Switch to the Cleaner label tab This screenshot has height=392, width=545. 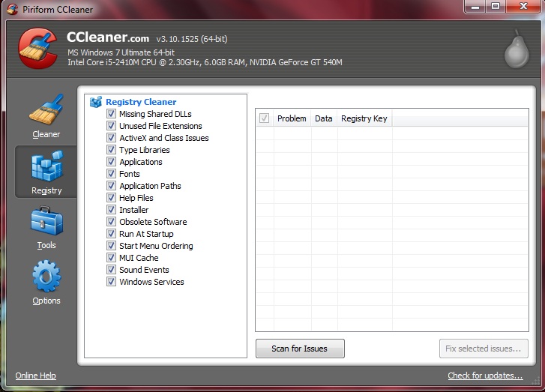[46, 134]
